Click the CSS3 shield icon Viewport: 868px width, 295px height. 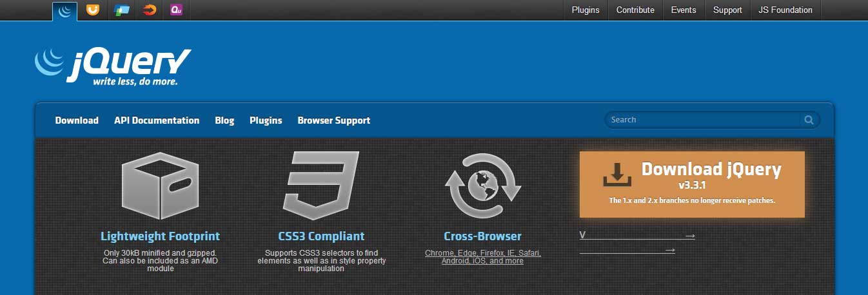click(321, 186)
